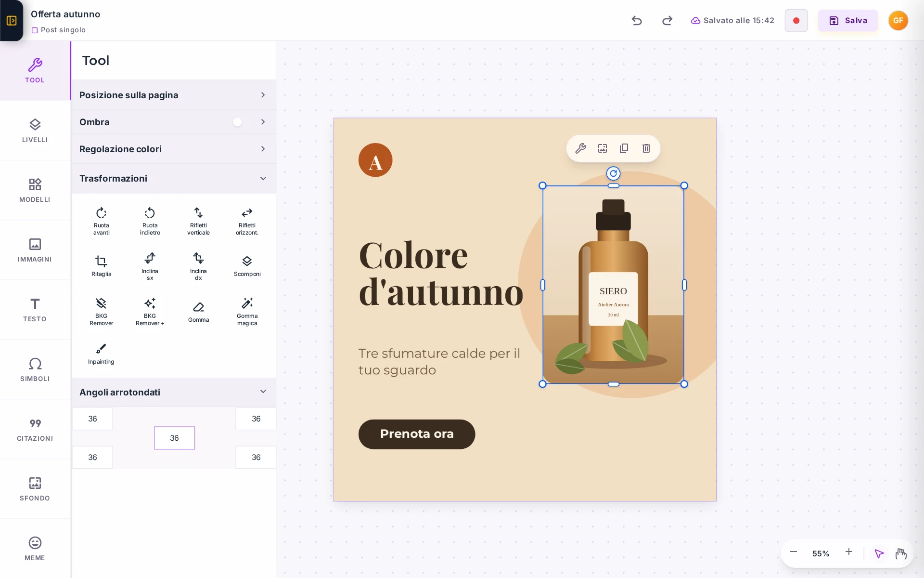Viewport: 924px width, 578px height.
Task: Click the red record button
Action: pos(796,21)
